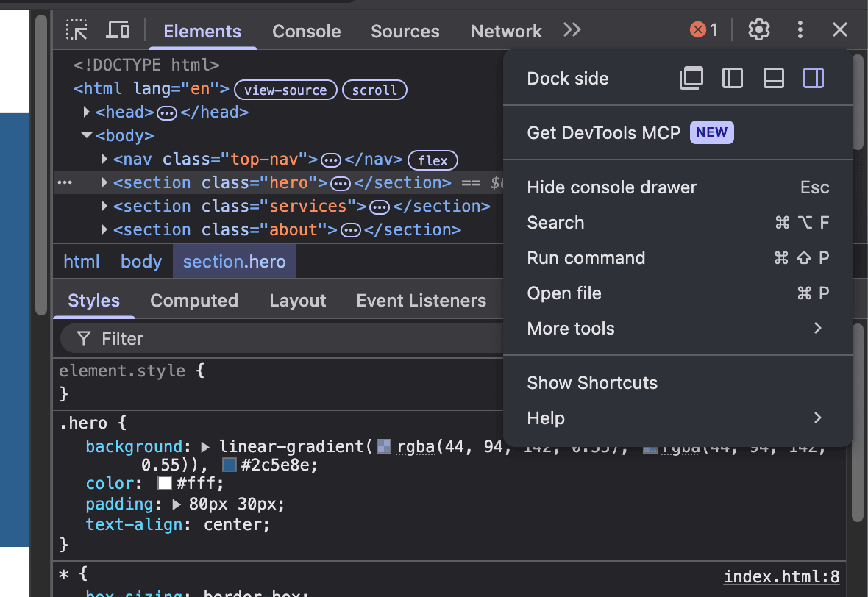Show more tabs via double chevron
Image resolution: width=868 pixels, height=597 pixels.
pos(572,29)
